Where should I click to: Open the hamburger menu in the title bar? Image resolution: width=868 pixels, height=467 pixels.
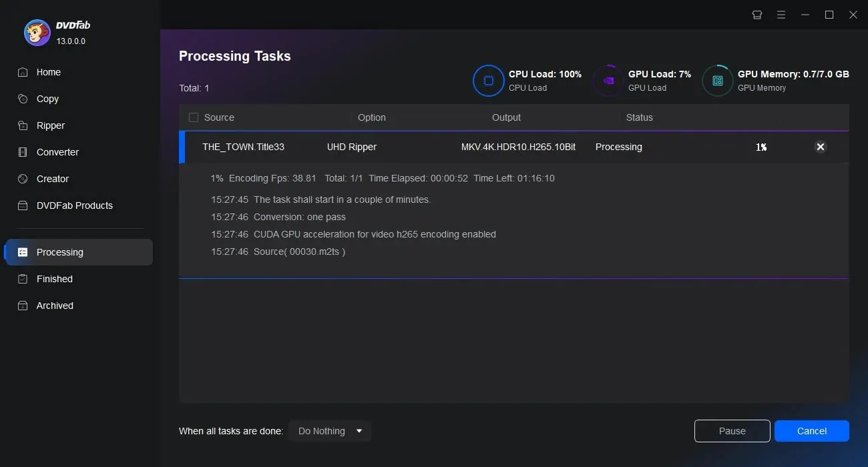[x=781, y=14]
